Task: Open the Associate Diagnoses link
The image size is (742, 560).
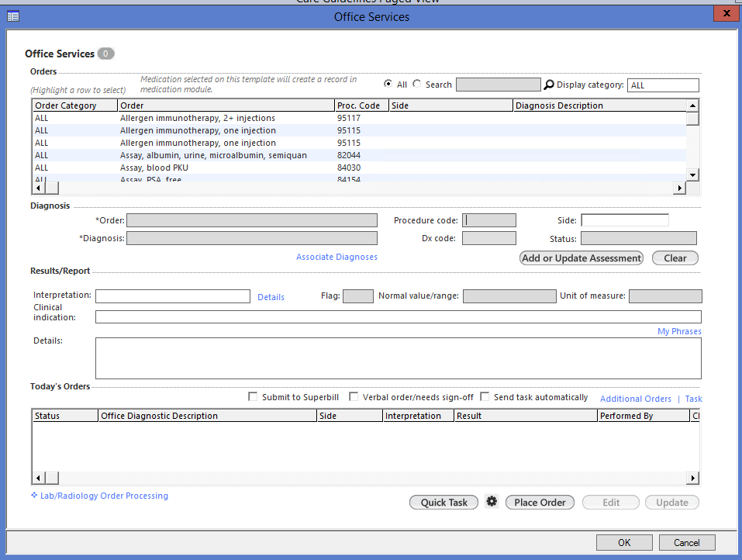Action: coord(336,257)
